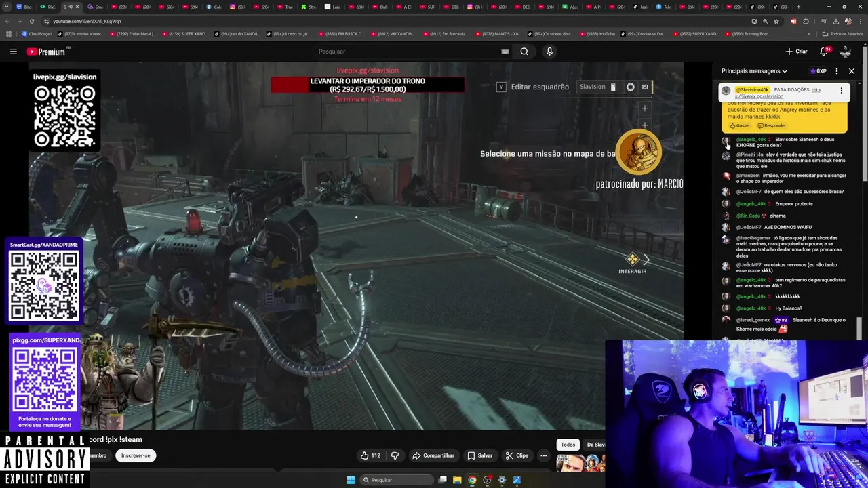Open the Extensions puzzle menu
The height and width of the screenshot is (488, 868).
tap(806, 21)
